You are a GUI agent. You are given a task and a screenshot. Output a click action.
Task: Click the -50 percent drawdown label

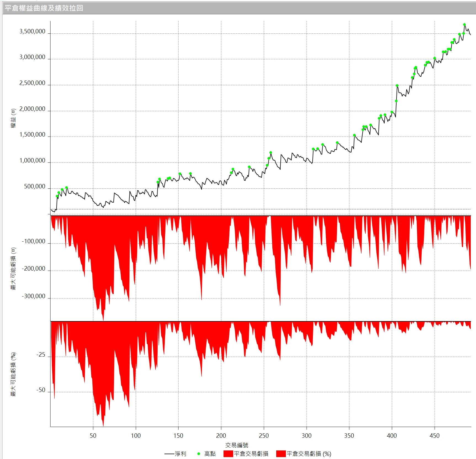tap(41, 390)
